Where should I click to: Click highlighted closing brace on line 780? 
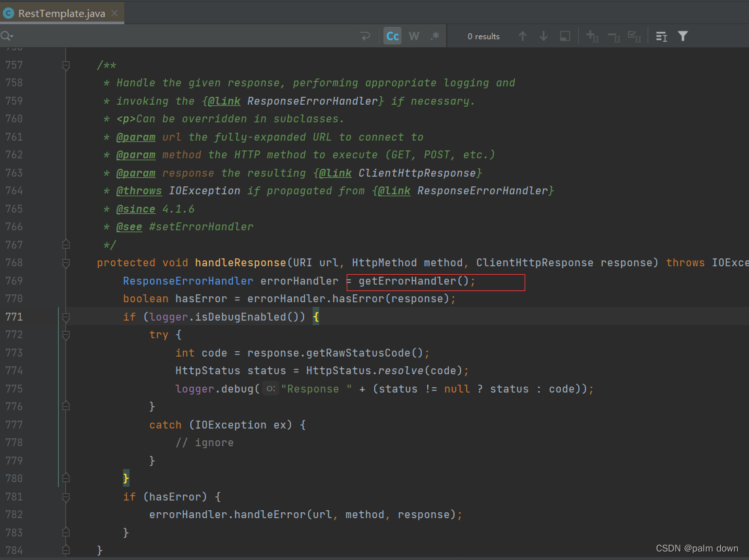click(126, 478)
